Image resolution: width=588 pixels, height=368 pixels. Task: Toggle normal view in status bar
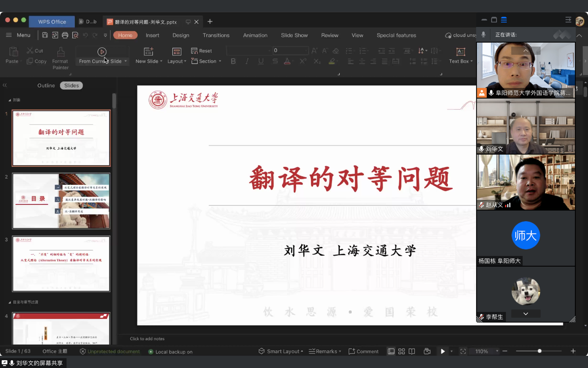(x=391, y=351)
